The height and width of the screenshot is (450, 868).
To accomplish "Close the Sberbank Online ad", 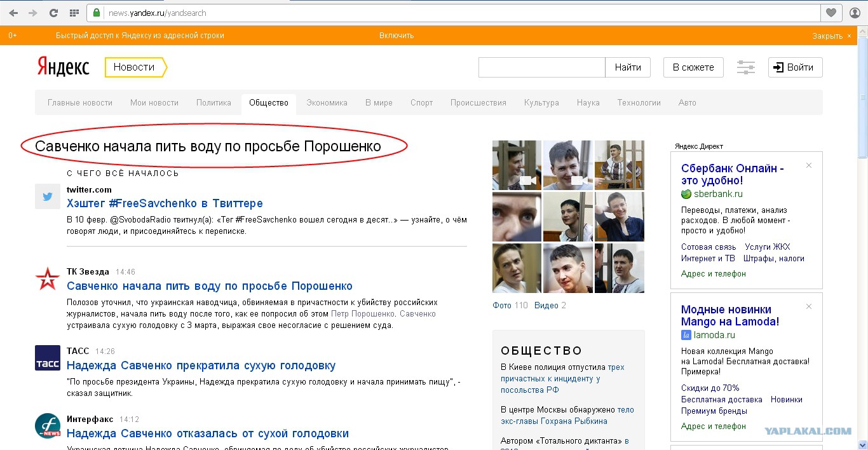I will click(809, 165).
